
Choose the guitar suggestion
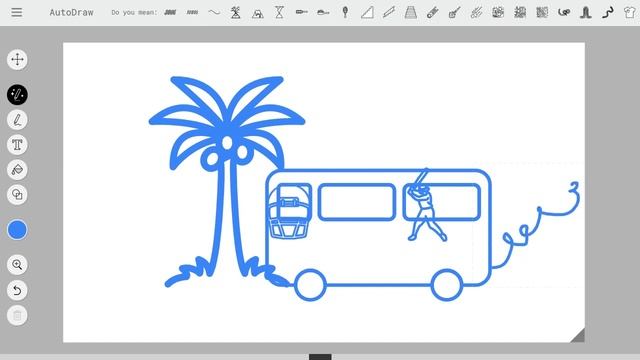pos(454,13)
